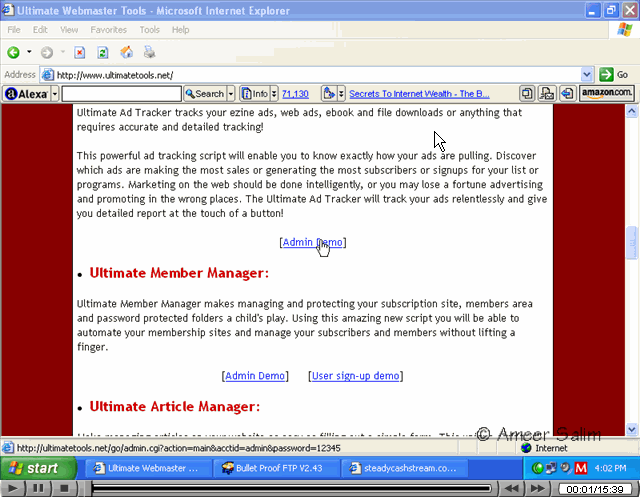Image resolution: width=640 pixels, height=497 pixels.
Task: Open Member Manager Admin Demo link
Action: click(x=255, y=376)
